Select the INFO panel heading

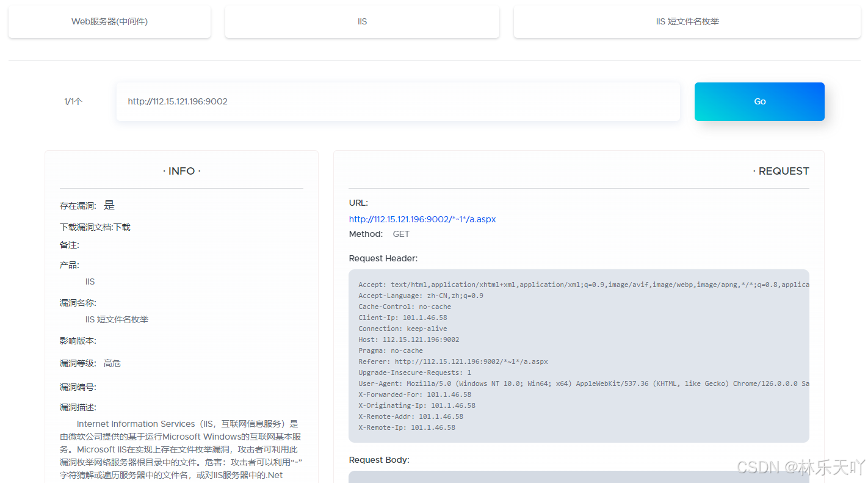click(182, 171)
